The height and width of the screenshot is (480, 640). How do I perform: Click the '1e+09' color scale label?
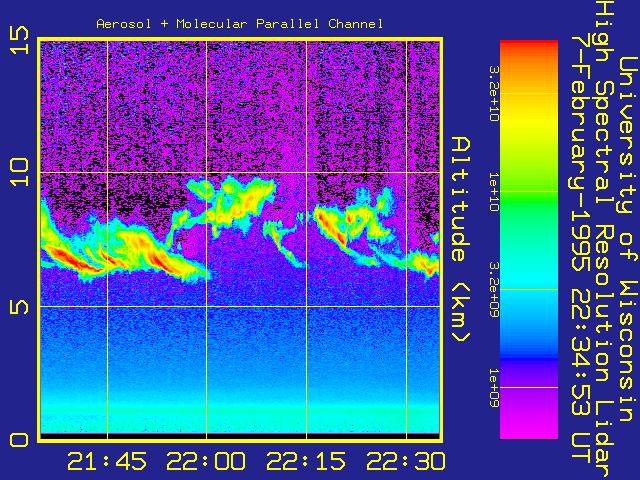pos(494,388)
